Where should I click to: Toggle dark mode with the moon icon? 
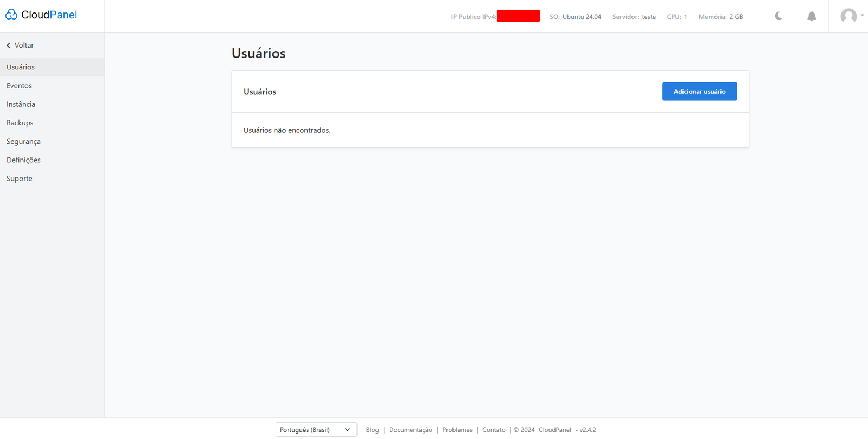point(778,16)
